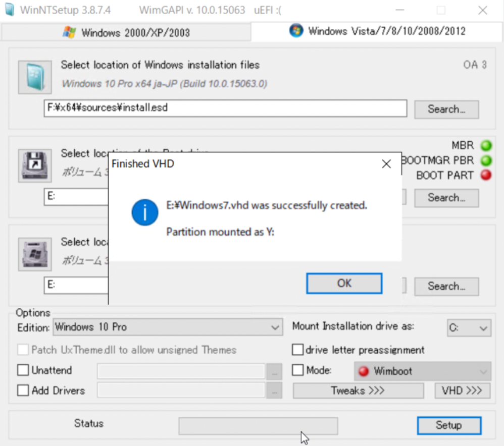Viewport: 504px width, 446px height.
Task: Enable the Add Drivers checkbox
Action: (x=23, y=391)
